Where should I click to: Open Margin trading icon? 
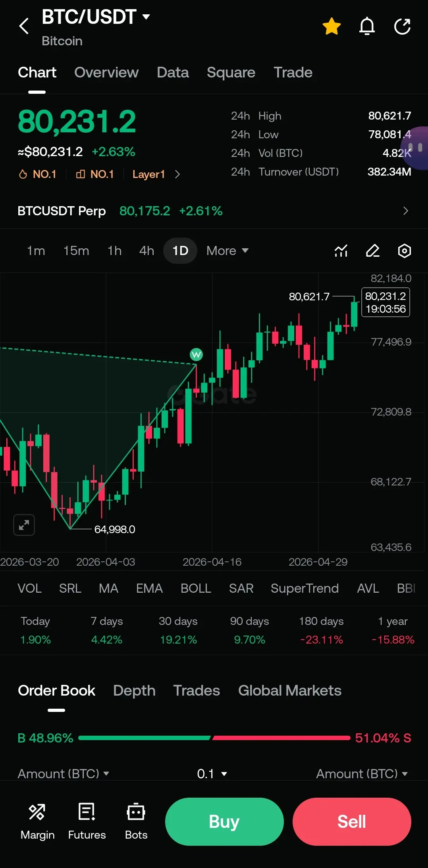coord(37,822)
